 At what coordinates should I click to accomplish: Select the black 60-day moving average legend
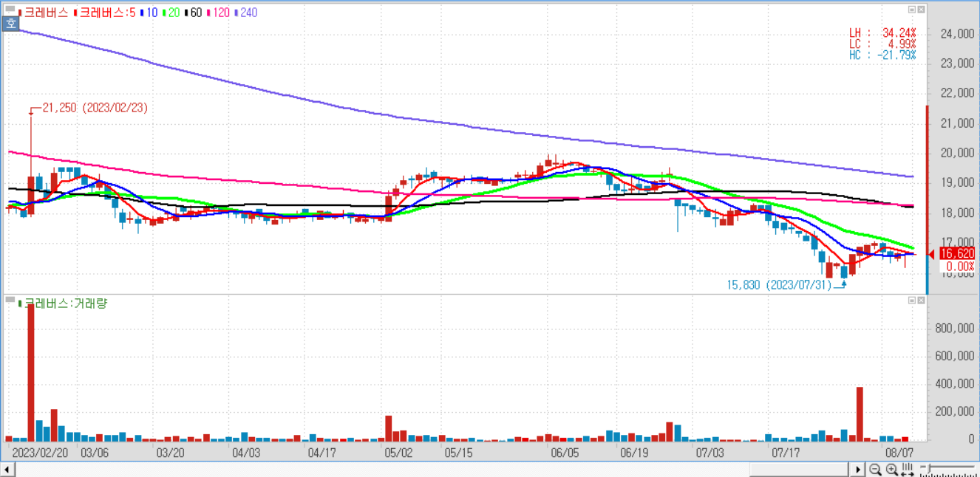(193, 13)
